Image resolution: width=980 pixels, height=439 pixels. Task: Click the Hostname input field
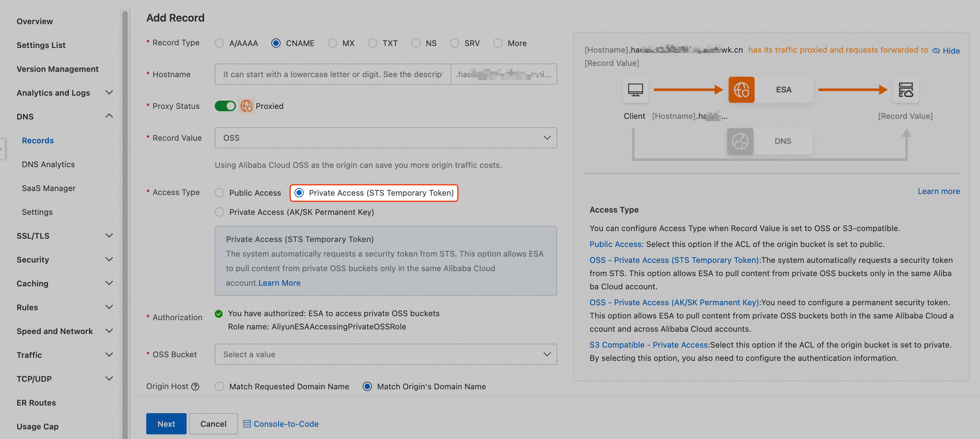pos(333,74)
